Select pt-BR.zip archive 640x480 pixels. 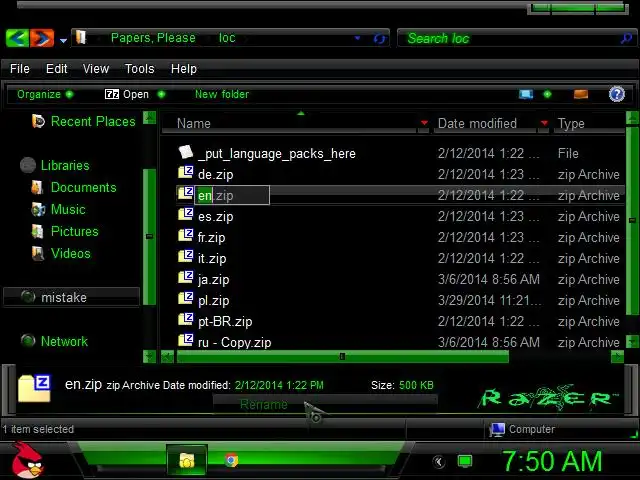225,322
